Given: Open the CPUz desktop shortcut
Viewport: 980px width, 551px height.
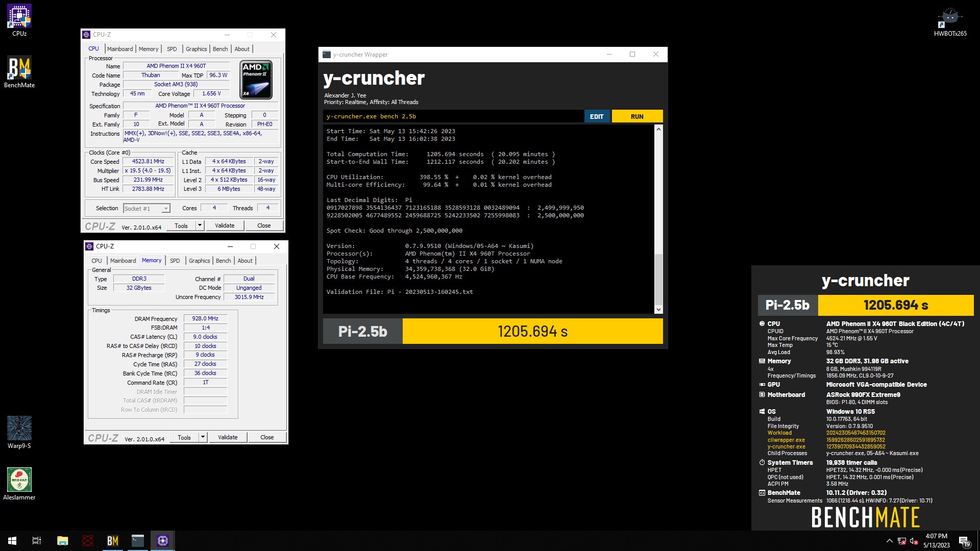Looking at the screenshot, I should coord(19,20).
